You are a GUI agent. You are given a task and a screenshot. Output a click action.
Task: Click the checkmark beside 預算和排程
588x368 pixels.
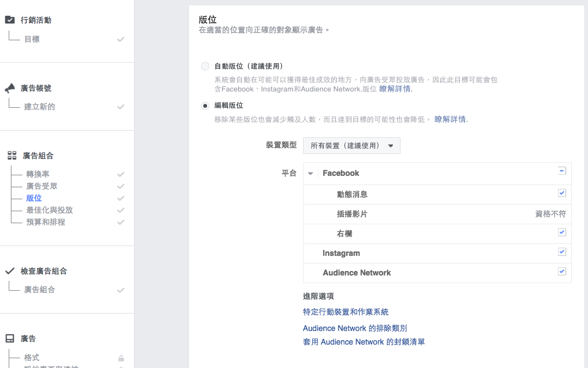pyautogui.click(x=120, y=222)
